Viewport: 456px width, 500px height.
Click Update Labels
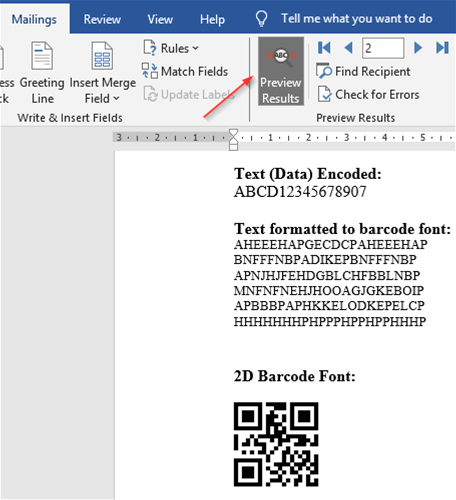[189, 94]
